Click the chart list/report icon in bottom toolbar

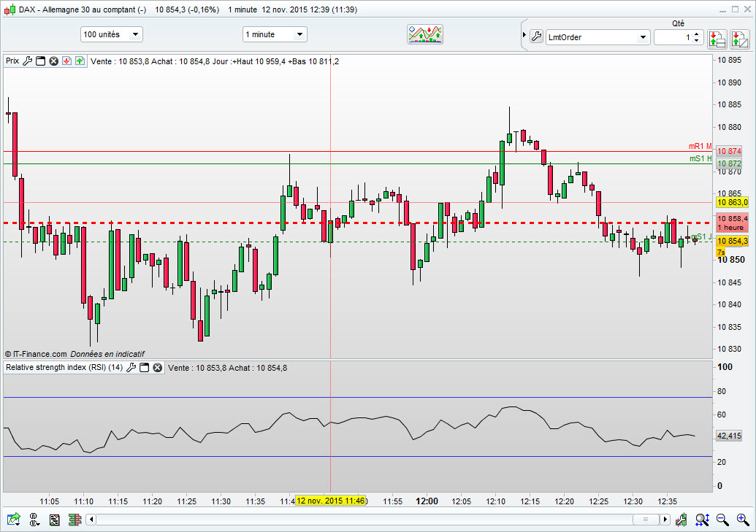tap(55, 520)
